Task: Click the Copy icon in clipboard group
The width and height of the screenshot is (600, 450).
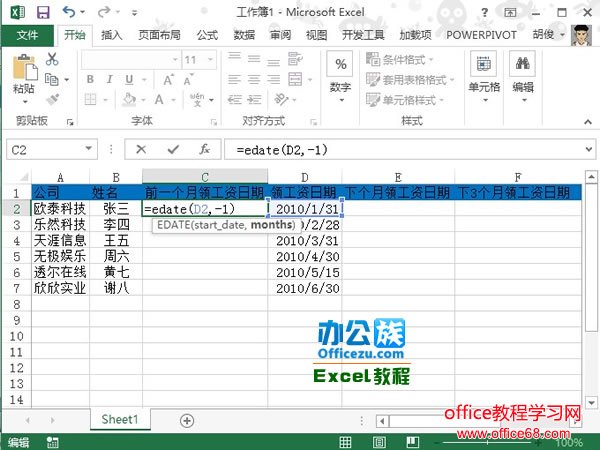Action: pyautogui.click(x=52, y=79)
